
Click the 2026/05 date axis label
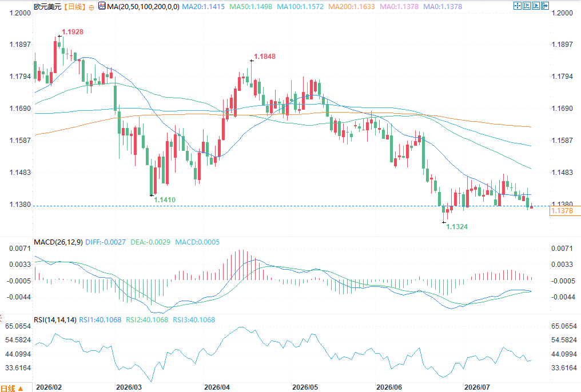[x=305, y=387]
